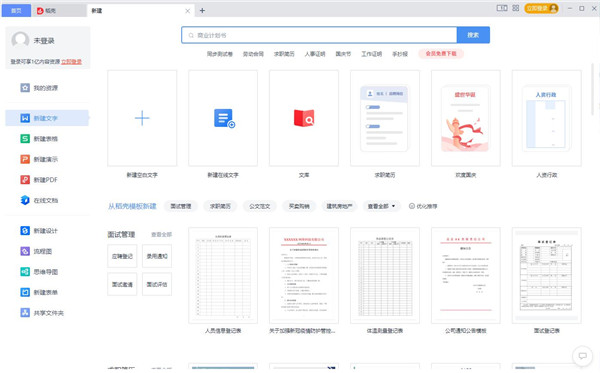Click the 同步测试卷 search suggestion
Image resolution: width=600 pixels, height=373 pixels.
(x=220, y=54)
